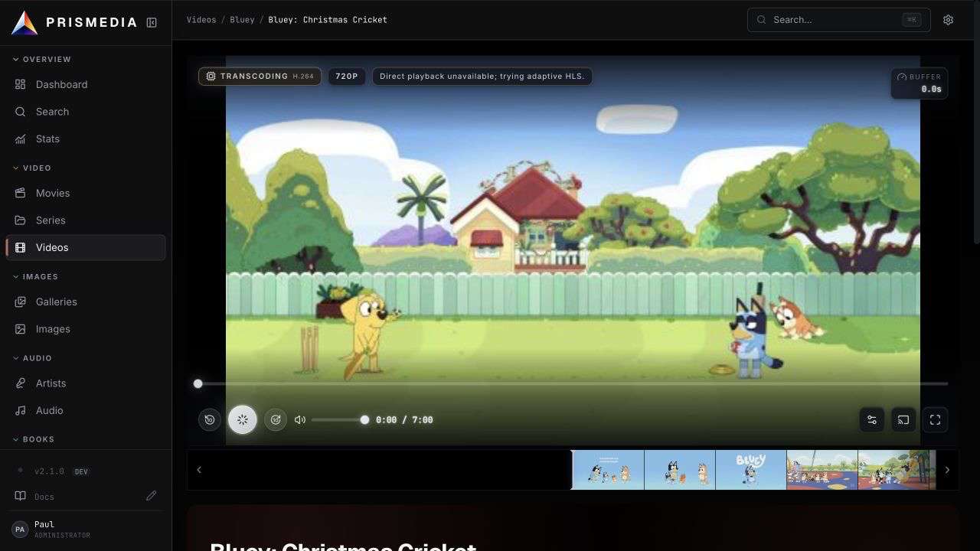Collapse the OVERVIEW section

coord(42,59)
